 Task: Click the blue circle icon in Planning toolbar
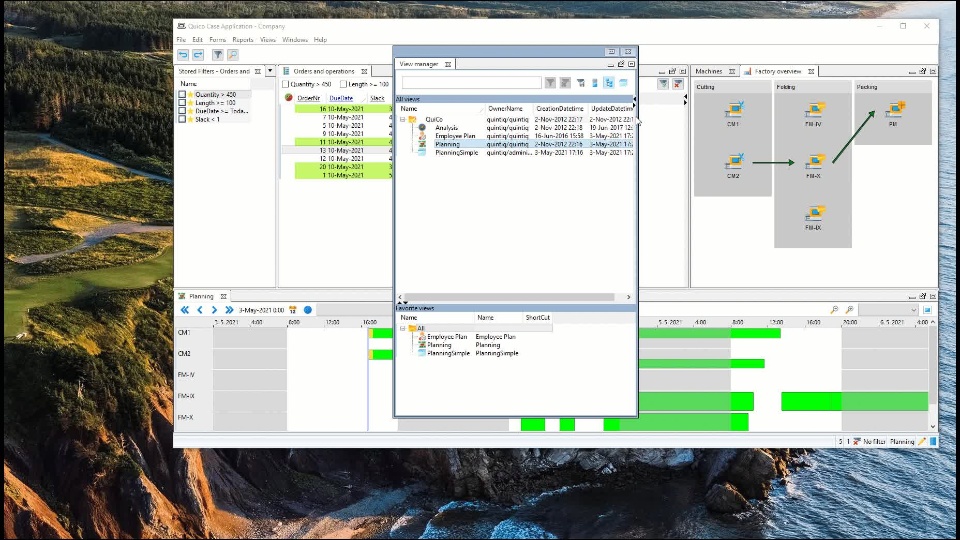coord(308,310)
